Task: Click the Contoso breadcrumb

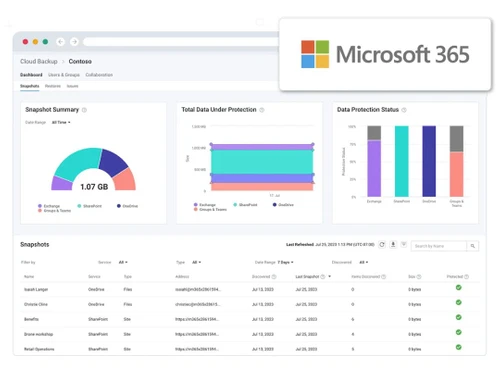Action: point(80,62)
